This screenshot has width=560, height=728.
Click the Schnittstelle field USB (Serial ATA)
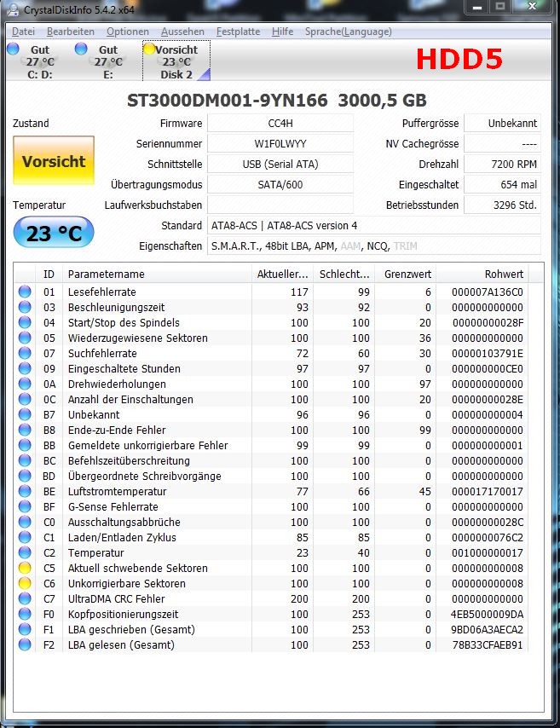pos(280,165)
